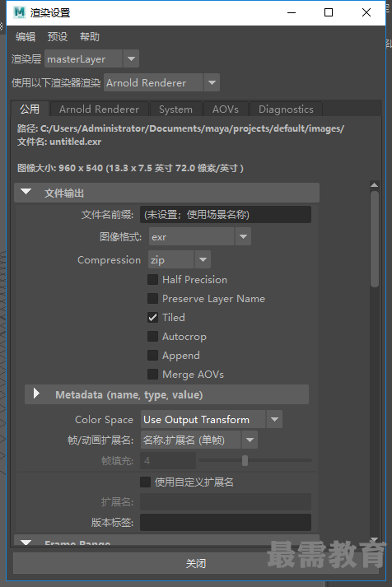This screenshot has width=392, height=587.
Task: Enable the Merge AOVs checkbox
Action: click(152, 374)
